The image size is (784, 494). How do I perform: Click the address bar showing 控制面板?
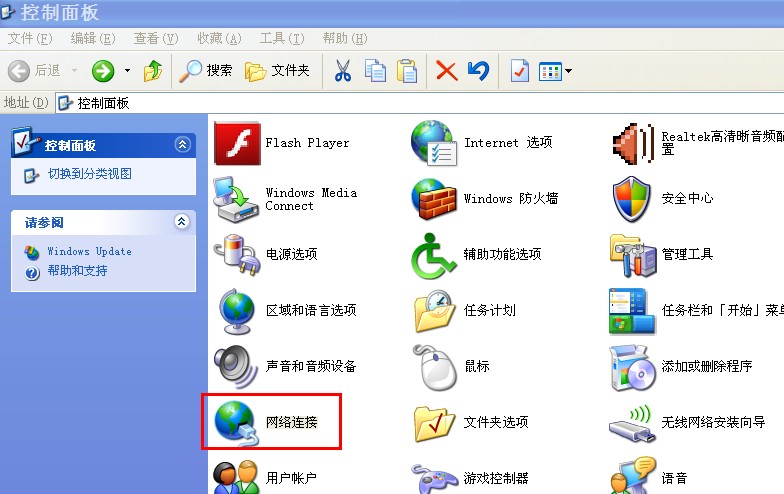(420, 103)
